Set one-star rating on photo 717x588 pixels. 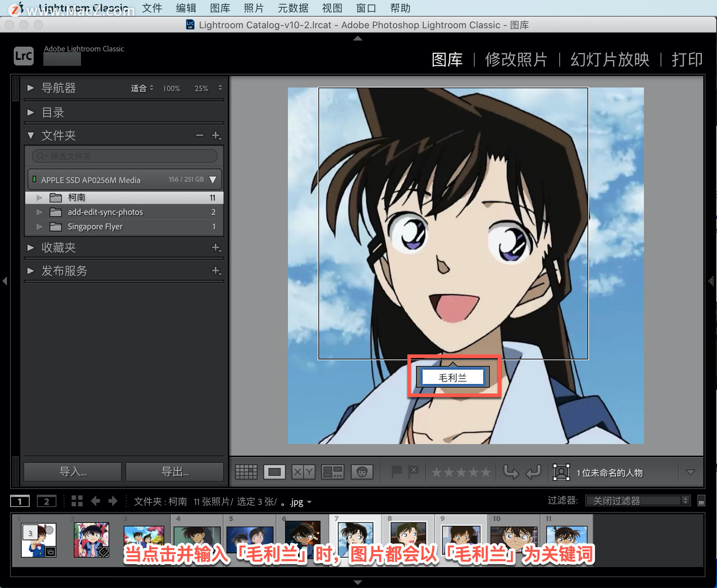click(x=437, y=472)
